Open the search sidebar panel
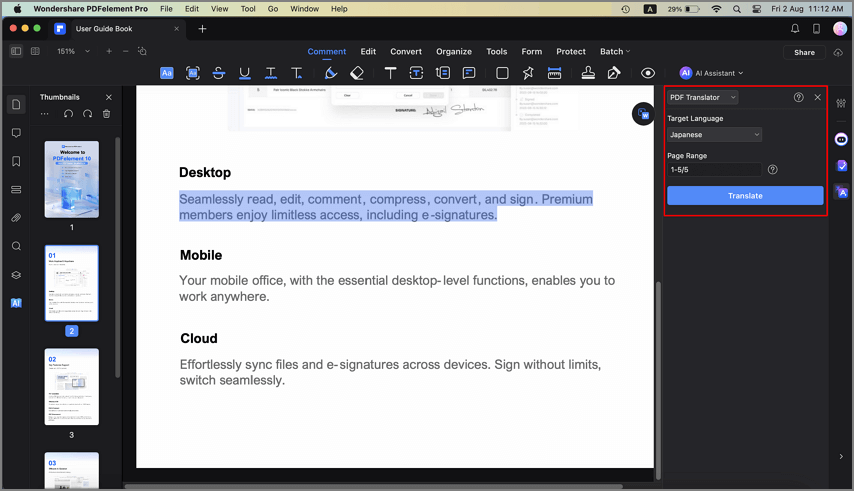 coord(16,246)
